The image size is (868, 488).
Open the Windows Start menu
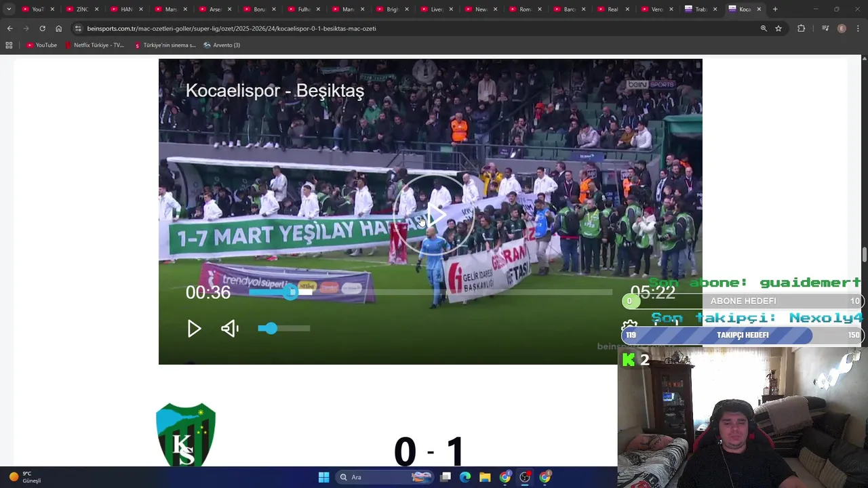pyautogui.click(x=323, y=477)
